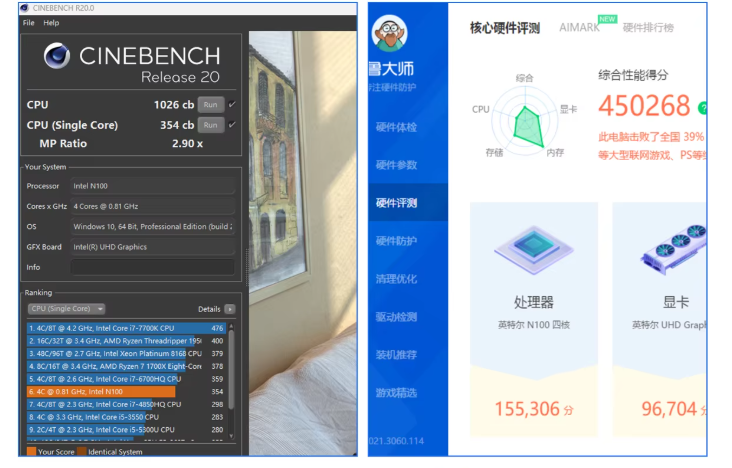This screenshot has height=468, width=732.
Task: Switch to the 核心硬件评测 tab
Action: click(x=505, y=28)
